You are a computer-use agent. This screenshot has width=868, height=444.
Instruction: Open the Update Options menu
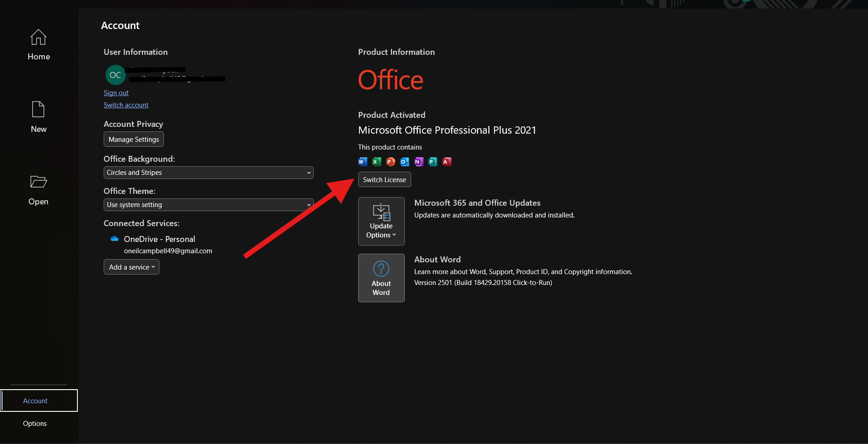click(381, 221)
